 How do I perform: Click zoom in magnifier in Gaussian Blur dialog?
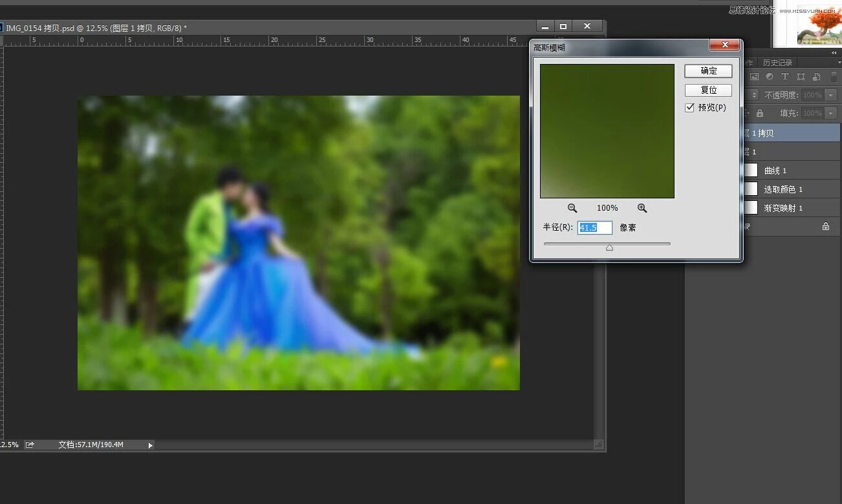642,208
